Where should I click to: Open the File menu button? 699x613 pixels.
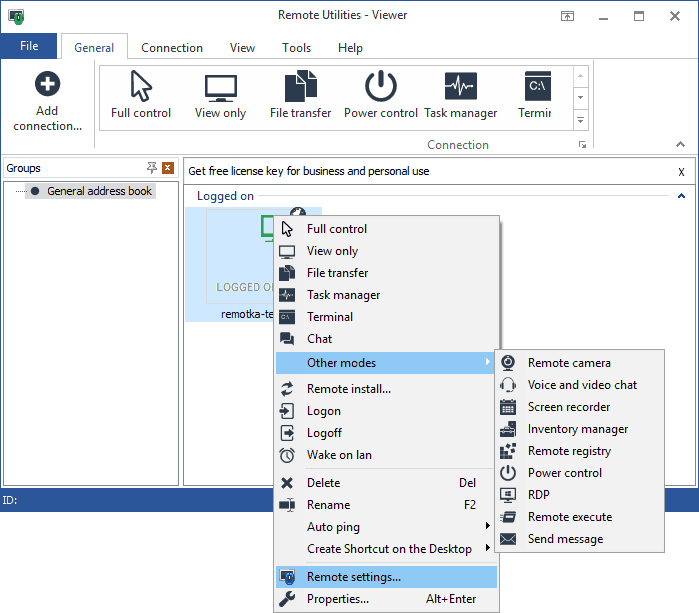(29, 46)
